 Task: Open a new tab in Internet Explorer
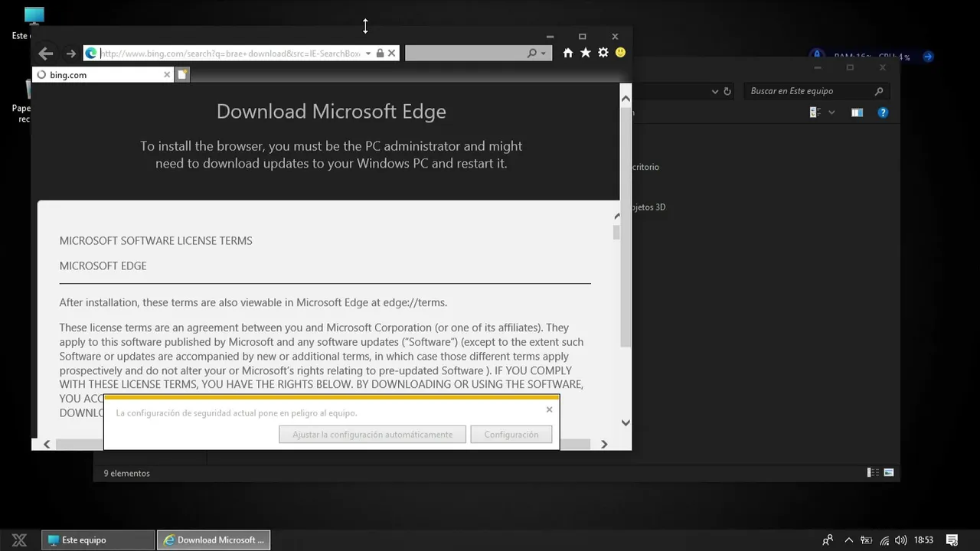[182, 74]
